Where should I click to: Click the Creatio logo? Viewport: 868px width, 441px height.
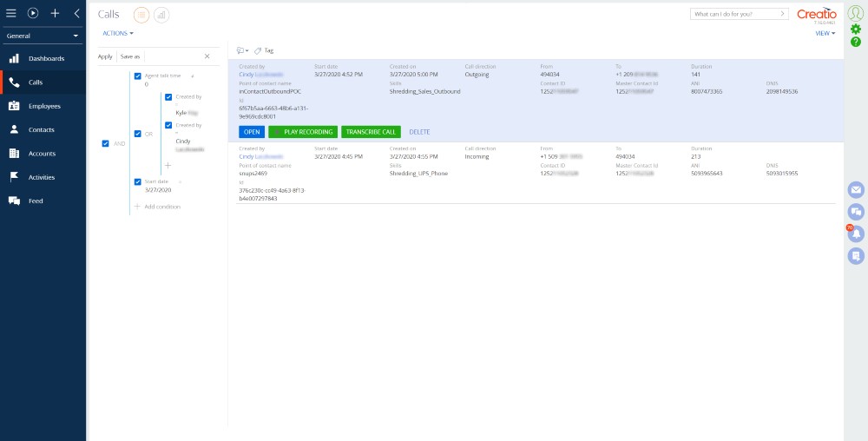click(x=817, y=15)
